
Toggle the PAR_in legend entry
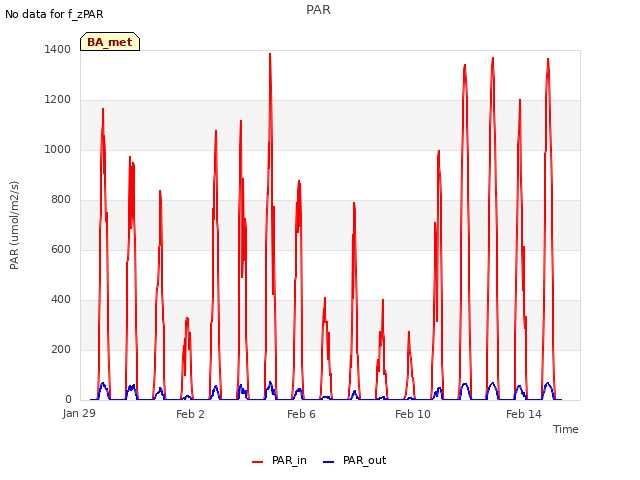click(x=280, y=460)
